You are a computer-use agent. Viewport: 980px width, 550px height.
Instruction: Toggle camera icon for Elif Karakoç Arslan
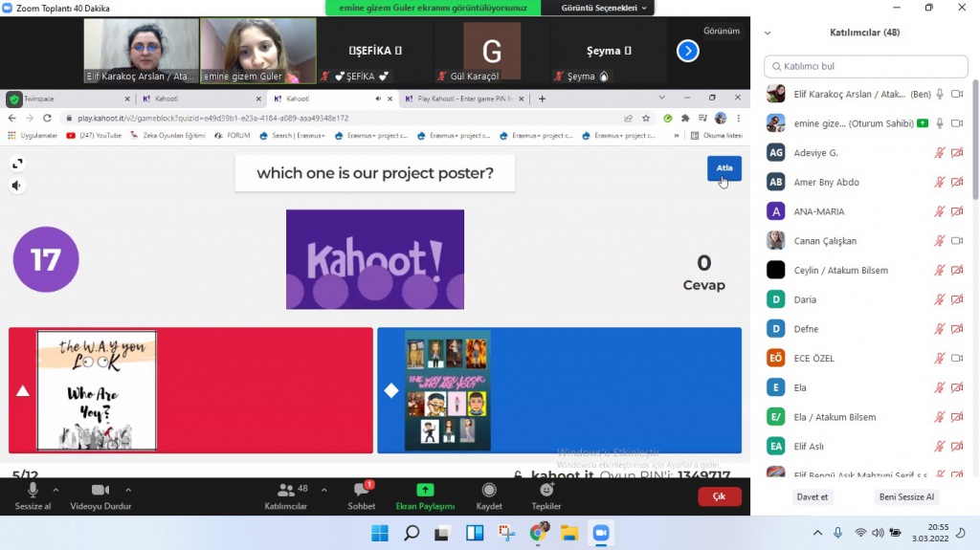tap(957, 95)
